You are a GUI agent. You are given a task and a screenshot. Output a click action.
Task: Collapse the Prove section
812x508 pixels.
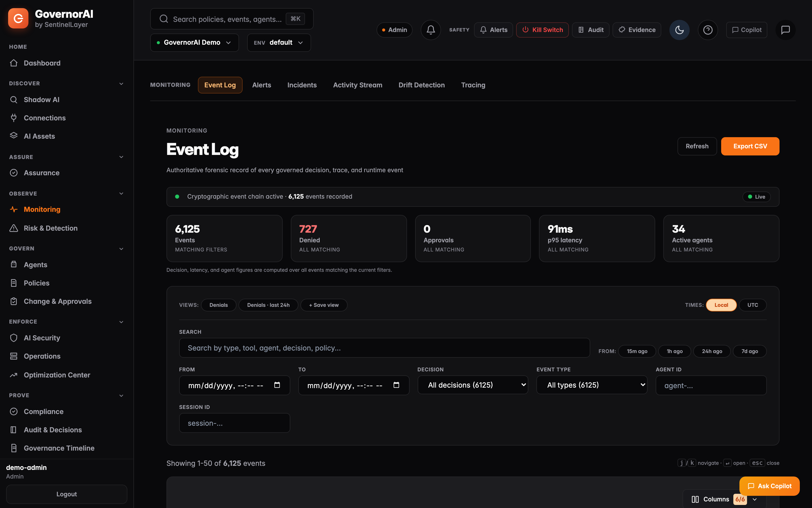click(x=121, y=395)
